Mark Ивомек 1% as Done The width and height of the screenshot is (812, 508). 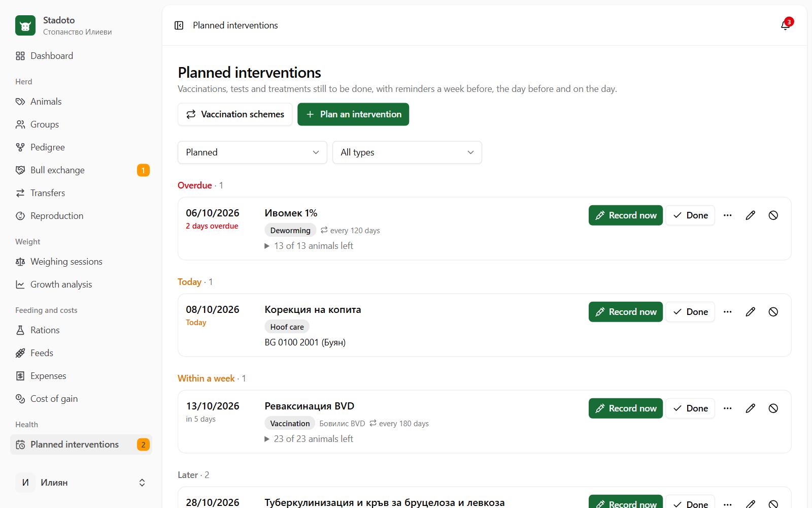click(x=690, y=215)
